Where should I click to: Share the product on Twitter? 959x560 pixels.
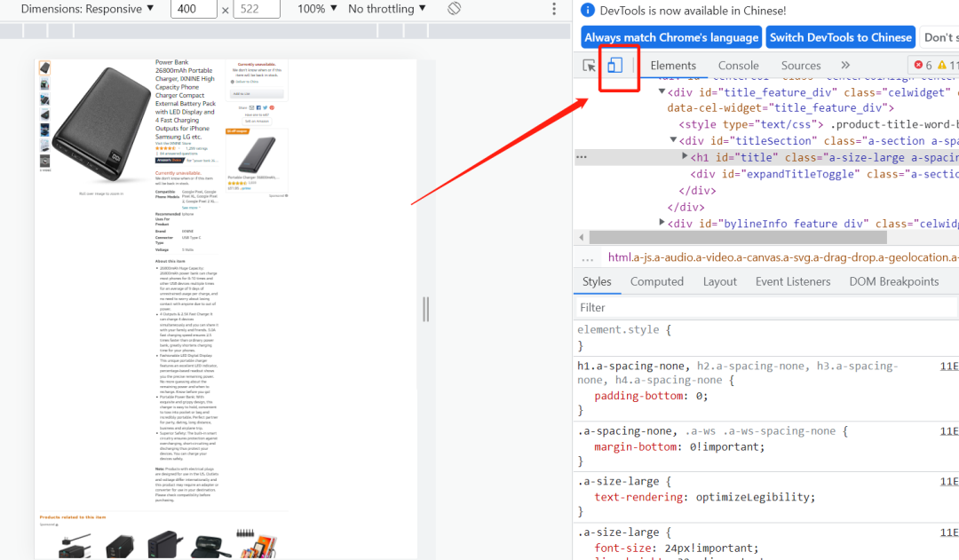(x=265, y=107)
